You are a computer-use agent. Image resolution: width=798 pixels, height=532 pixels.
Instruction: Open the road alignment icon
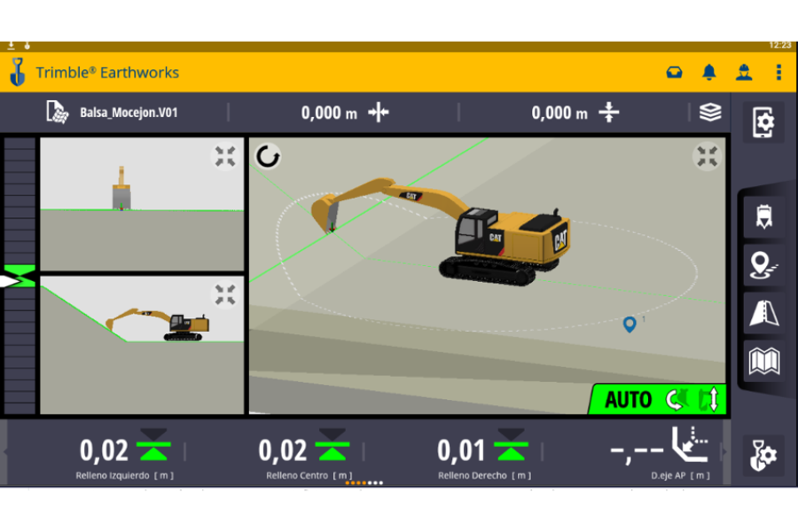(x=764, y=313)
